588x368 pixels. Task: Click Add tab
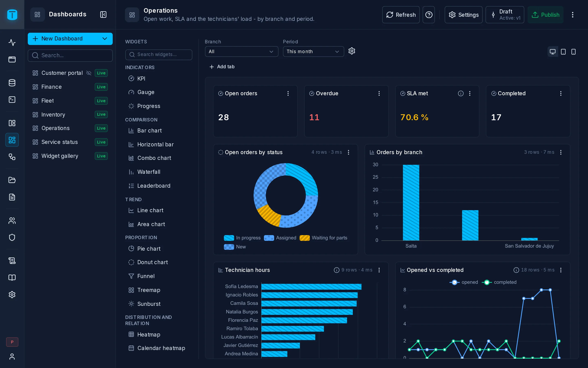coord(222,67)
